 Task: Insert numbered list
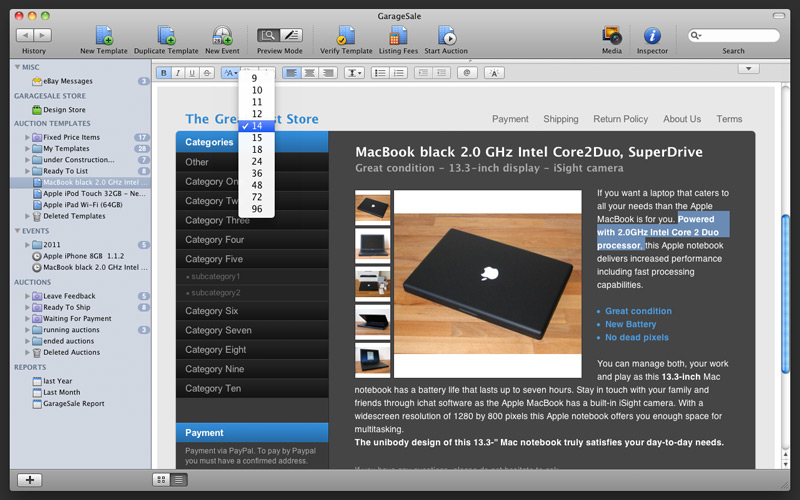(x=398, y=73)
